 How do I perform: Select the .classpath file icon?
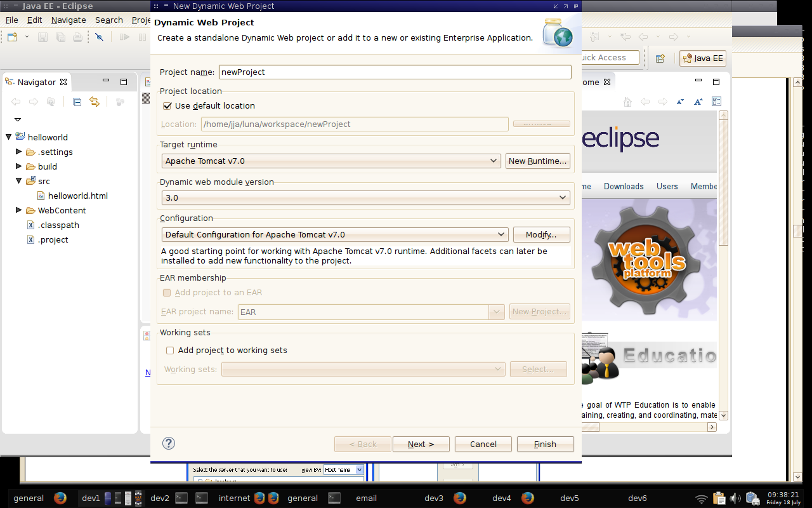pyautogui.click(x=30, y=225)
